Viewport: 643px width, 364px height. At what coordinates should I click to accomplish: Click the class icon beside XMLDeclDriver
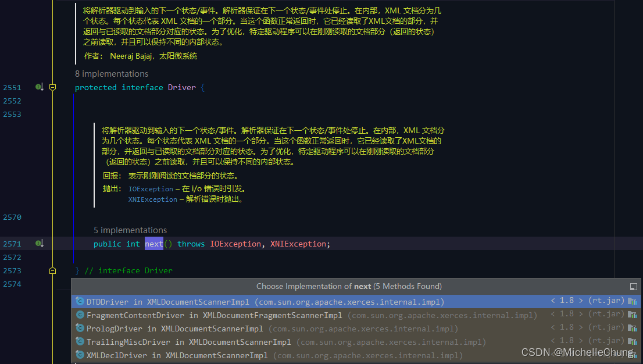(80, 355)
